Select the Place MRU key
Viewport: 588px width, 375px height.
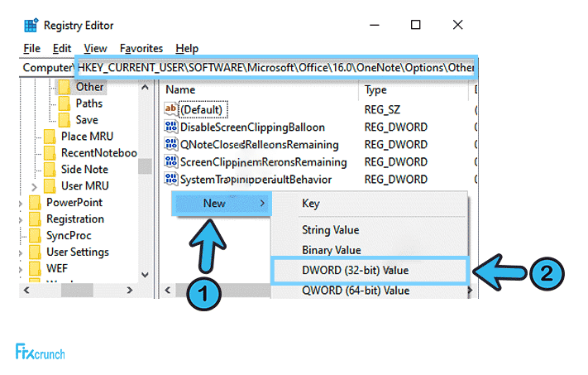tap(87, 137)
